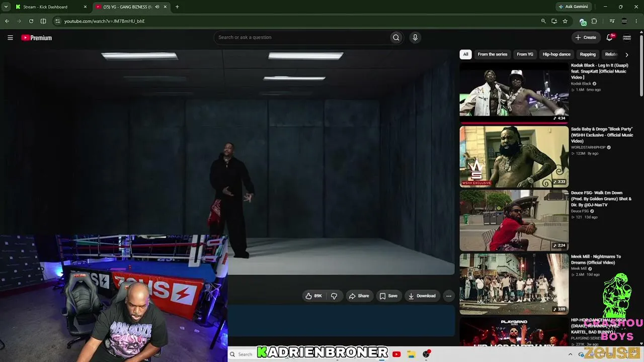
Task: Open the green extension icon in toolbar
Action: 583,22
